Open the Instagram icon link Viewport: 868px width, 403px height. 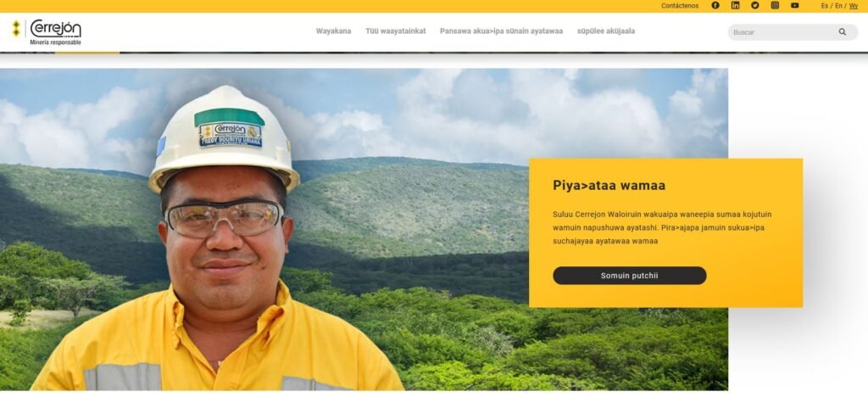[x=775, y=6]
